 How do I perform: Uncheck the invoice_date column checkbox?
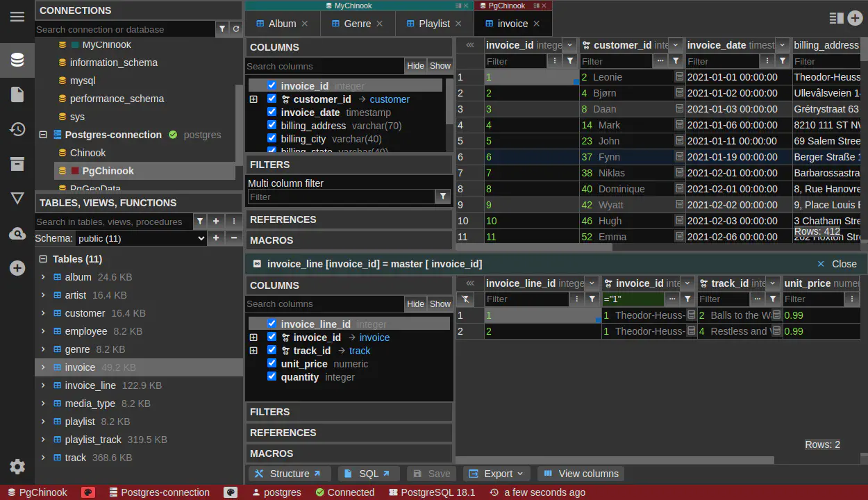point(272,112)
